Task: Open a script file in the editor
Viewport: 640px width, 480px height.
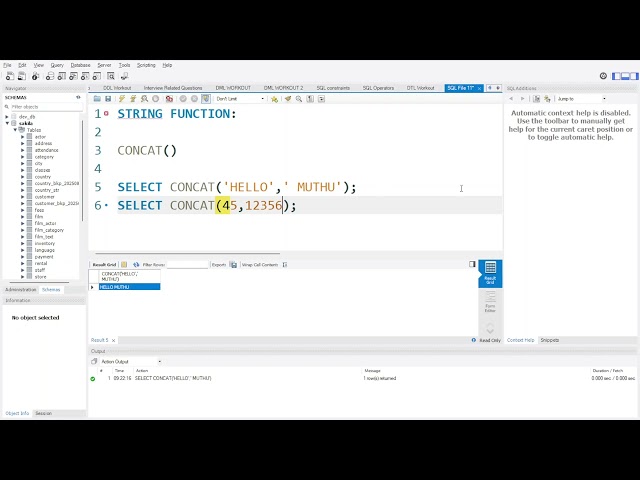Action: tap(97, 99)
